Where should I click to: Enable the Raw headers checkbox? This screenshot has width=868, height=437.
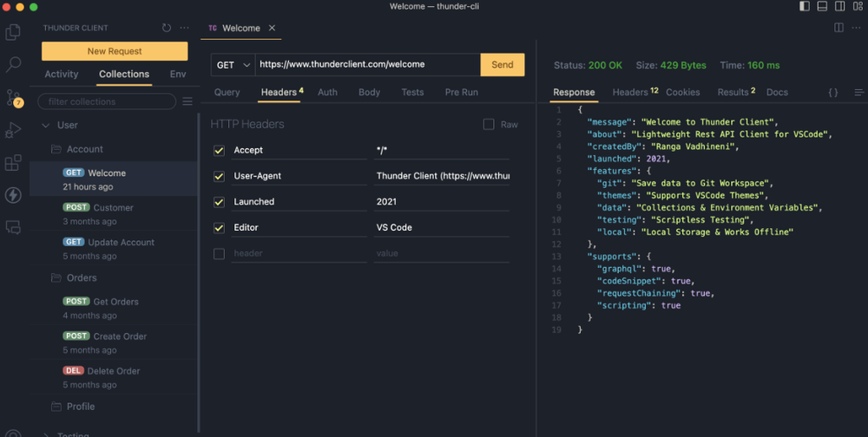click(x=489, y=125)
